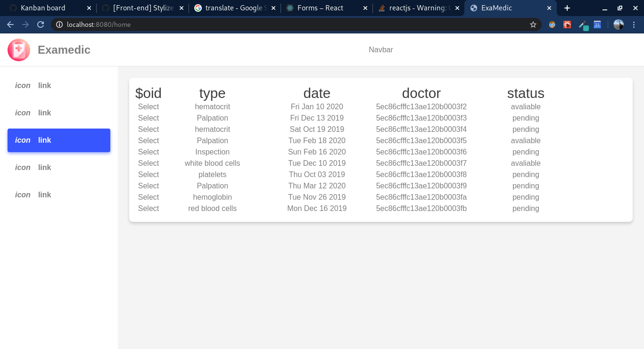
Task: Click date Thu Mar 12 2020
Action: 317,186
